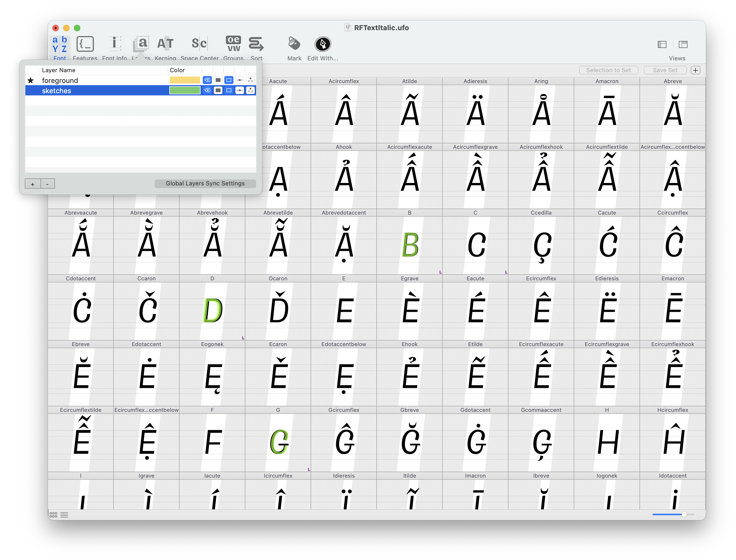This screenshot has height=560, width=736.
Task: Toggle fill display for foreground layer
Action: pyautogui.click(x=218, y=80)
